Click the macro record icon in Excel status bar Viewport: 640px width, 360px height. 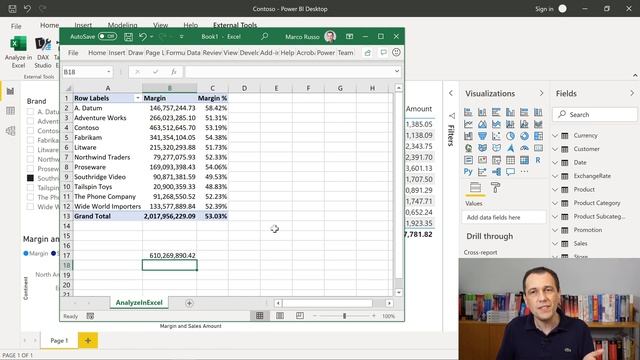tap(90, 316)
